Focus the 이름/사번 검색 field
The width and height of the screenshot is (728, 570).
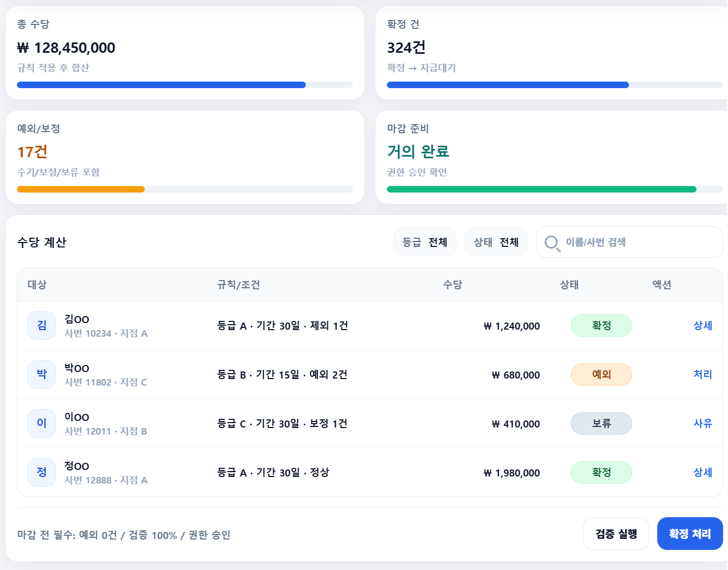pyautogui.click(x=630, y=242)
